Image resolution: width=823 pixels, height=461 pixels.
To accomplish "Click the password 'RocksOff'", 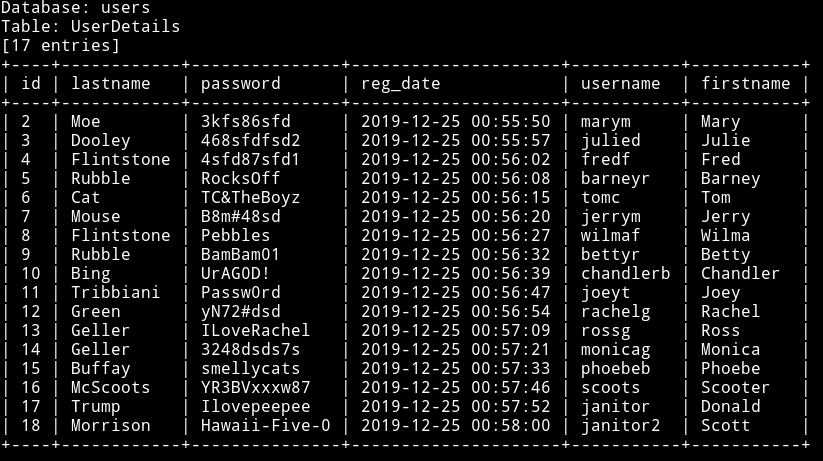I will click(240, 178).
